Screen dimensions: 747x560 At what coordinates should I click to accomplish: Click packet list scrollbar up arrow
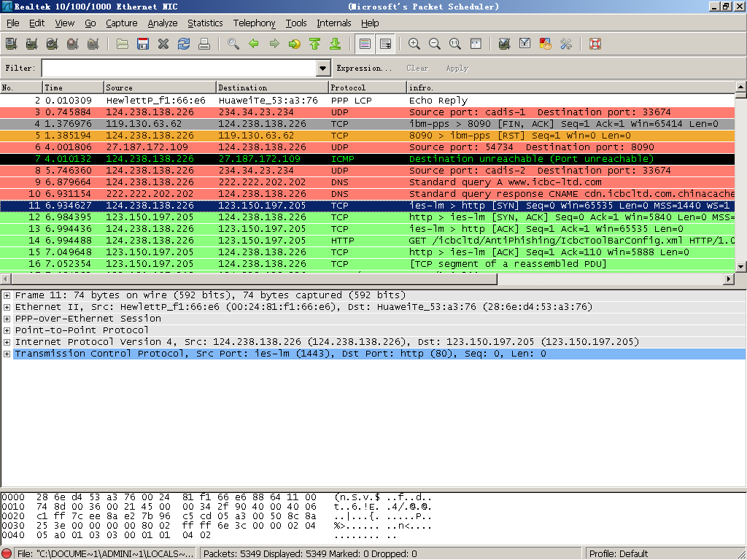[740, 87]
